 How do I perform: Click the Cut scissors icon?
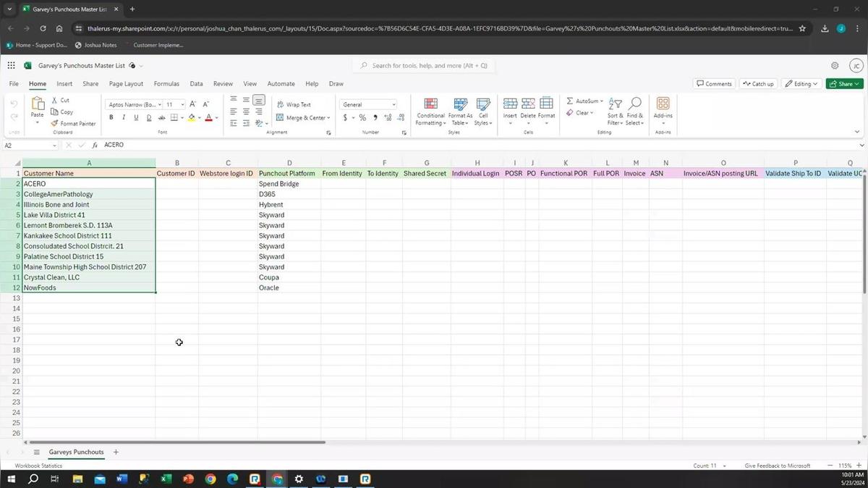tap(55, 101)
